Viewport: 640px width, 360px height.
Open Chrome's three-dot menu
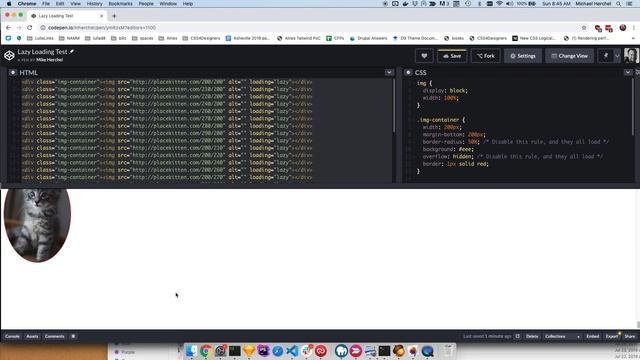pyautogui.click(x=634, y=28)
